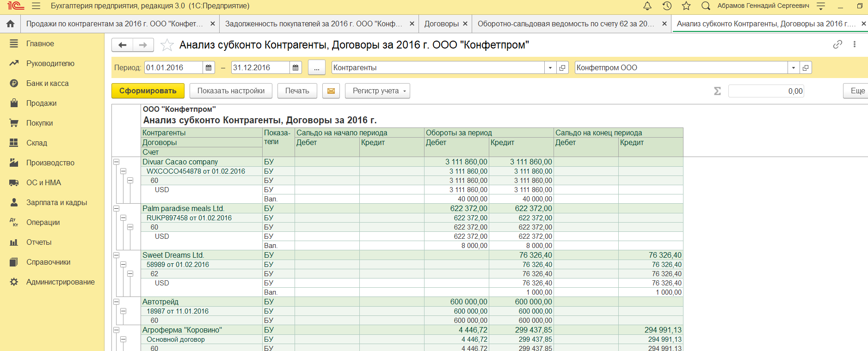
Task: Send report by email envelope icon
Action: (x=331, y=91)
